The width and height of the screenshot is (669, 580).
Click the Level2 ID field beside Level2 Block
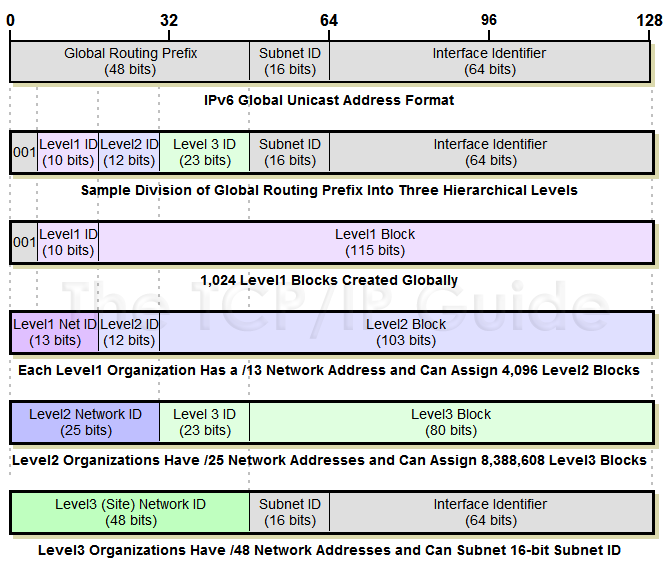point(129,332)
